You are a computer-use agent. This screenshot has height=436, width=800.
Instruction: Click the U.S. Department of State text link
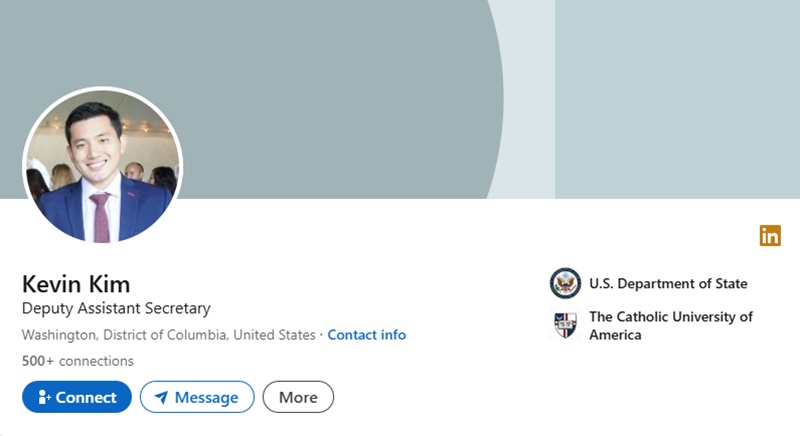(x=668, y=284)
